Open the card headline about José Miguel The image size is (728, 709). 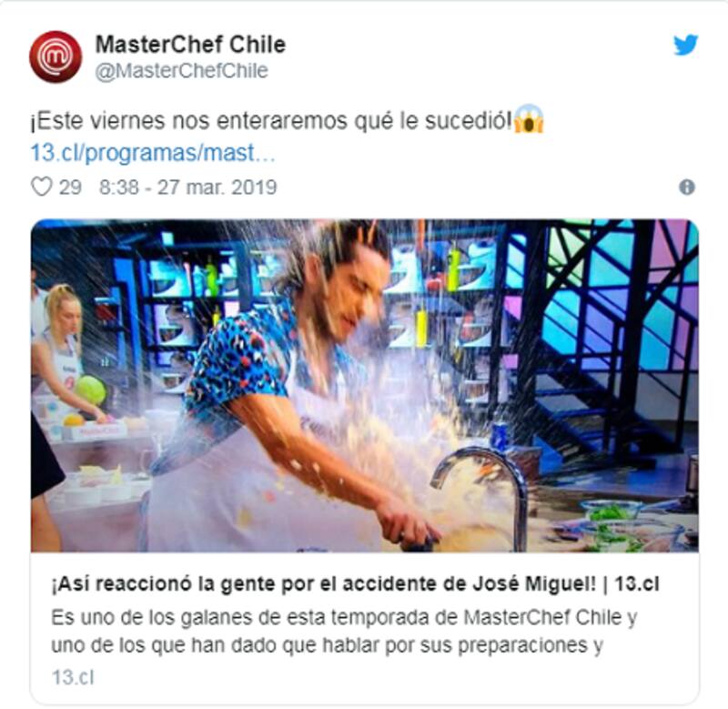coord(356,584)
